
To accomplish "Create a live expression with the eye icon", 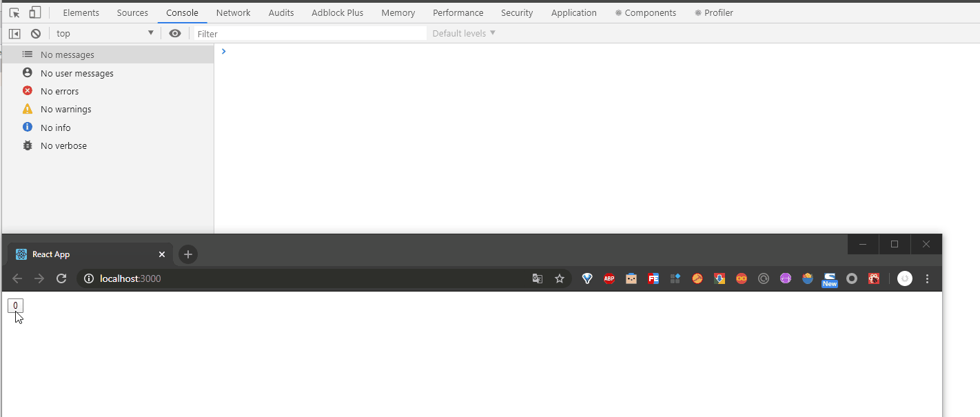I will 175,33.
